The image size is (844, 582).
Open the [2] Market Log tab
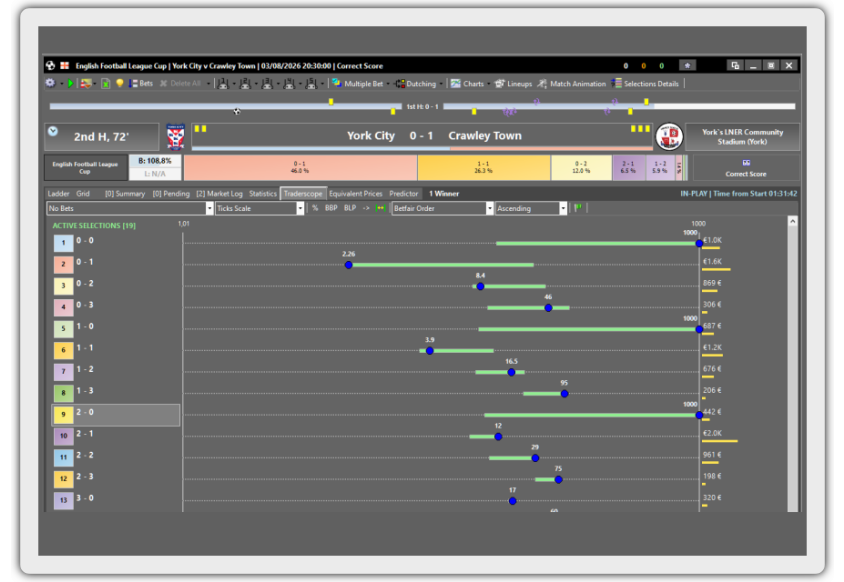pos(219,194)
